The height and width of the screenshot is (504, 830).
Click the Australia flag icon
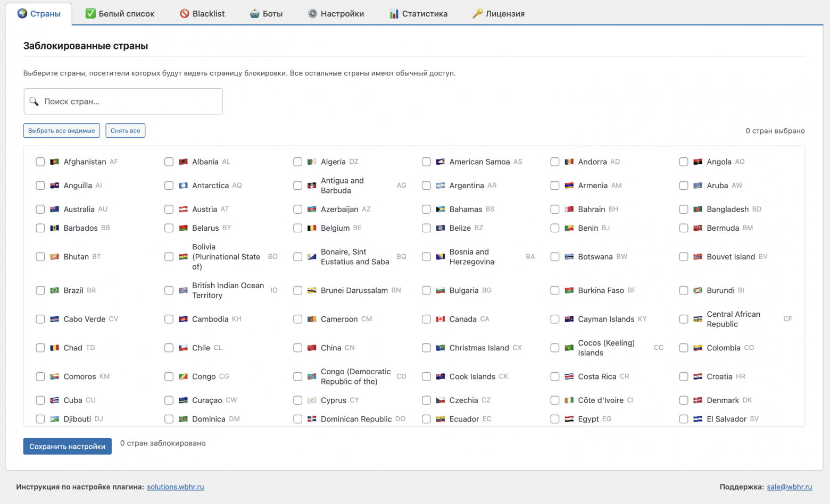coord(54,209)
